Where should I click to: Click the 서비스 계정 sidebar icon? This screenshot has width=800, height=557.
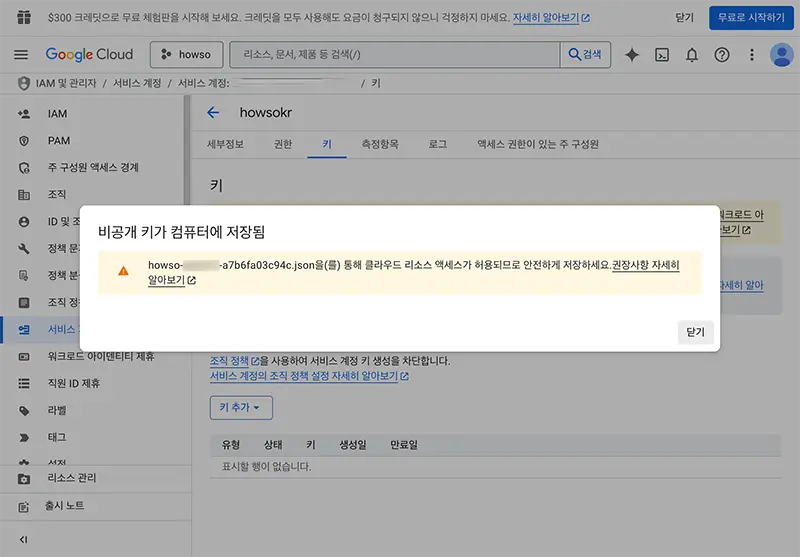point(24,330)
